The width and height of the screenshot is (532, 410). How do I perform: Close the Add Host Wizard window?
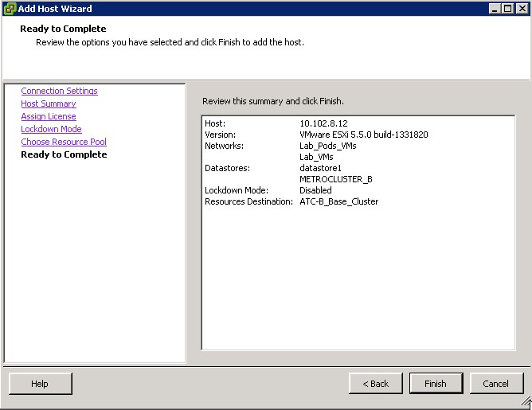[x=522, y=9]
